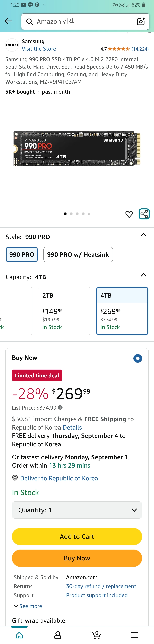Open shopping cart icon in bottom bar
Viewport: 154px width, 644px height.
(x=96, y=635)
